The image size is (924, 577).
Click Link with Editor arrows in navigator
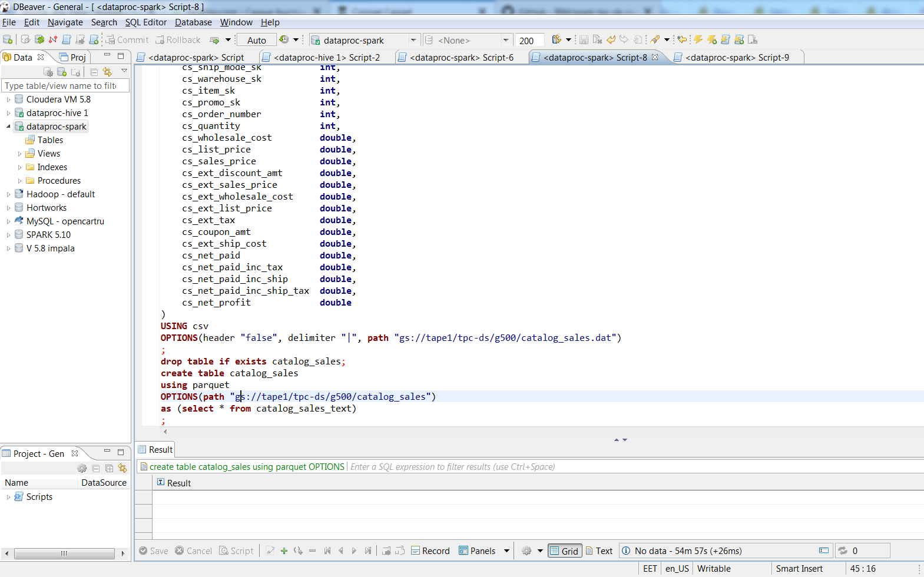[107, 72]
